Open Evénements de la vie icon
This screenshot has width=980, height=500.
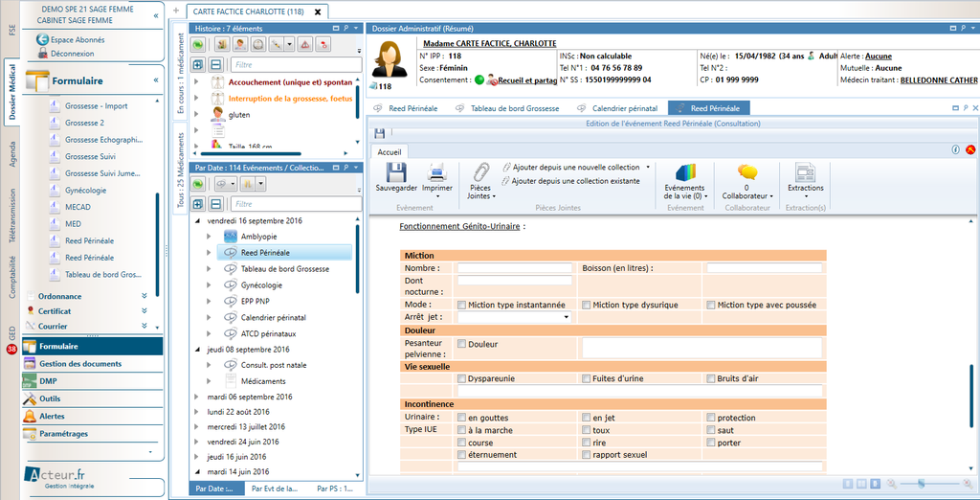[x=685, y=173]
